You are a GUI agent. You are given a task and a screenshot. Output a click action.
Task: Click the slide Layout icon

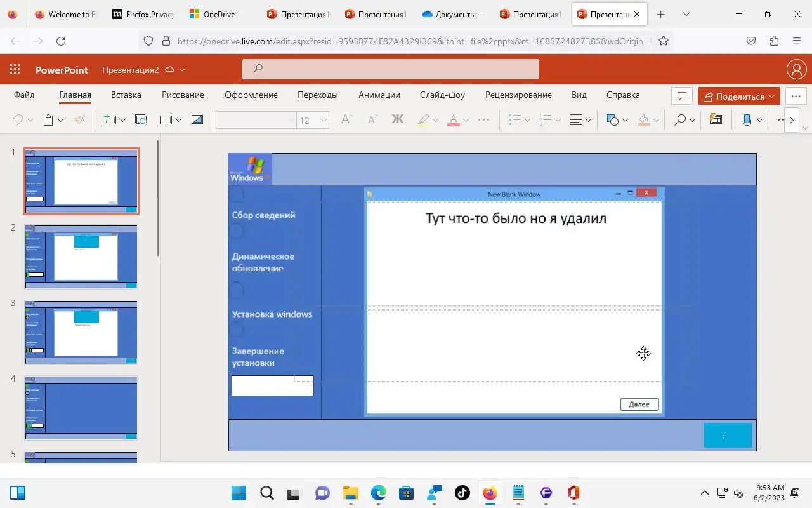pos(166,119)
